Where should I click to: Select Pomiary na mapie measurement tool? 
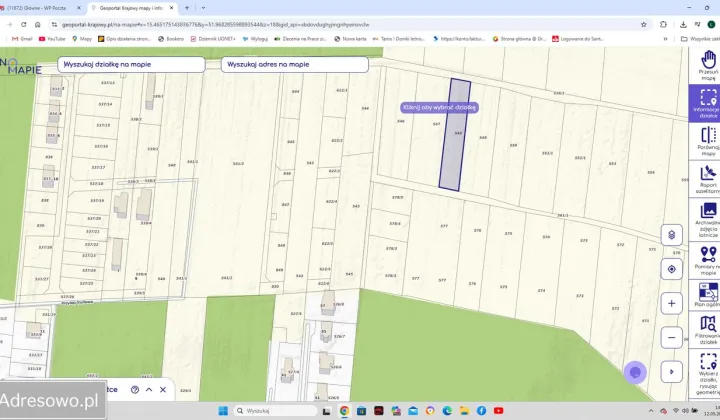click(x=708, y=258)
